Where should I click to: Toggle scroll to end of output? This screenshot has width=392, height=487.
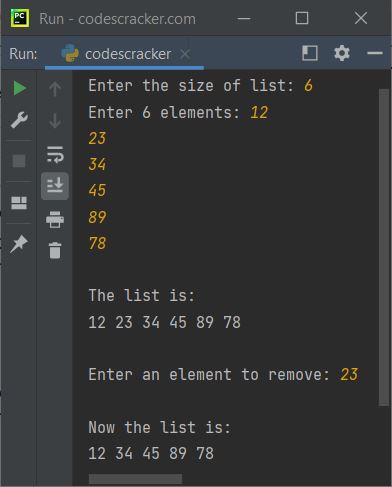tap(55, 186)
